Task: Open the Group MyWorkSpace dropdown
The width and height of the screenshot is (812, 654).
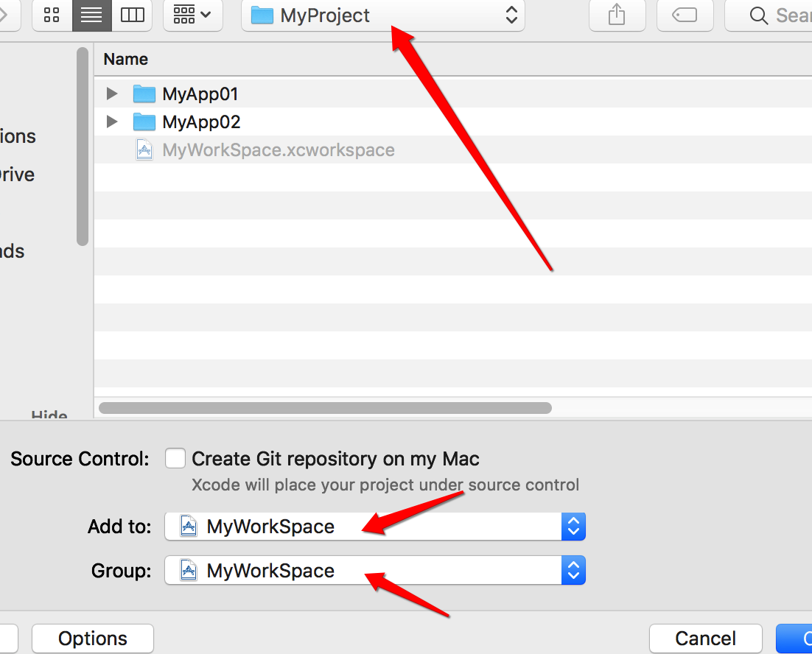Action: pos(375,570)
